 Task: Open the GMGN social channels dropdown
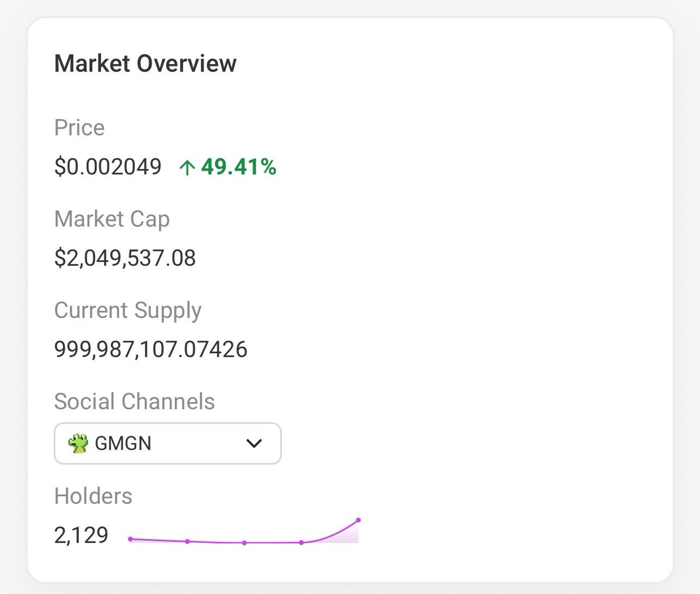tap(167, 443)
